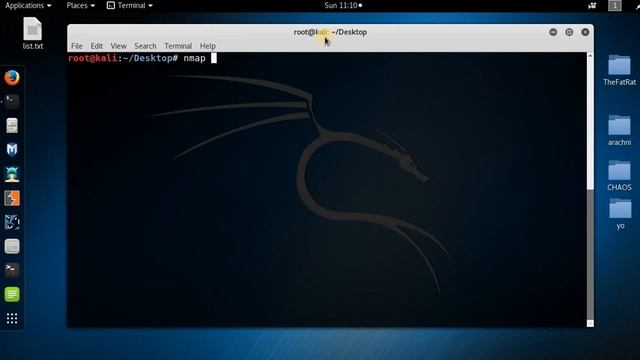Click the grey drive icon in the dock
This screenshot has height=360, width=640.
(12, 246)
